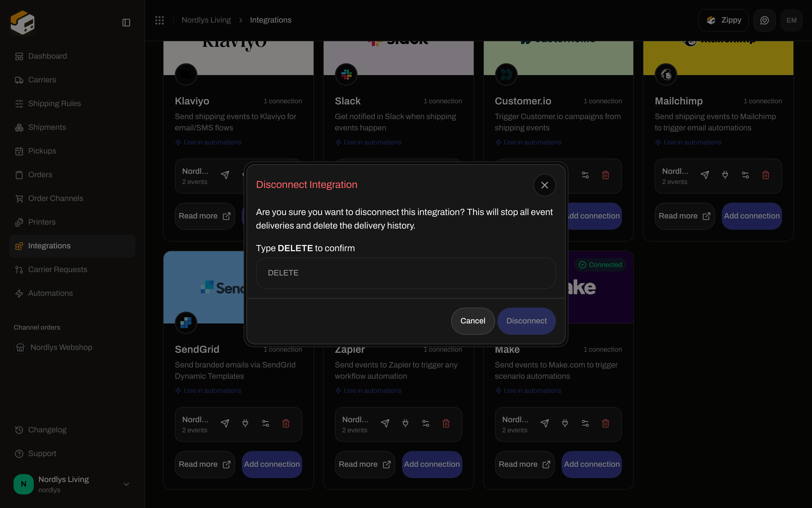
Task: Add connection on Customer.io card
Action: [594, 216]
